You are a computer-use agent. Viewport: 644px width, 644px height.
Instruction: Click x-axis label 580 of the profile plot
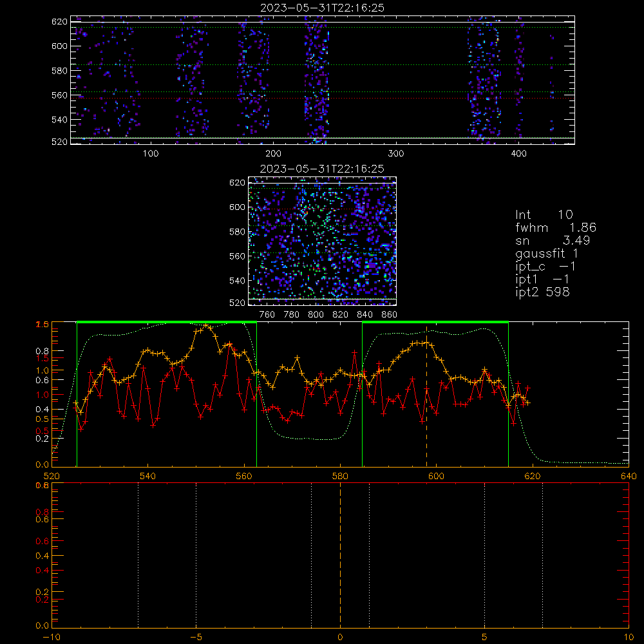point(340,476)
